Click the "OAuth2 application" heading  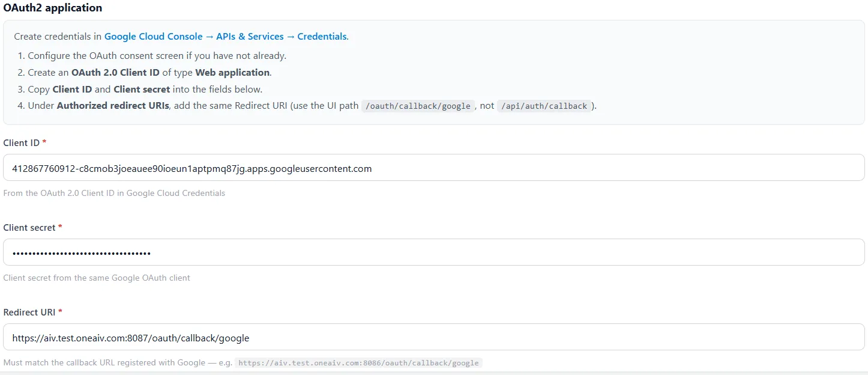click(x=53, y=8)
